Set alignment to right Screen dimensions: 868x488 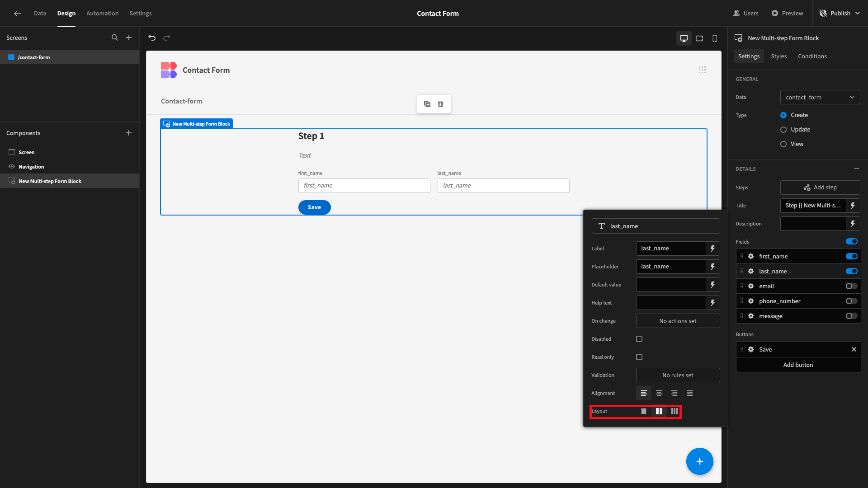(x=675, y=393)
